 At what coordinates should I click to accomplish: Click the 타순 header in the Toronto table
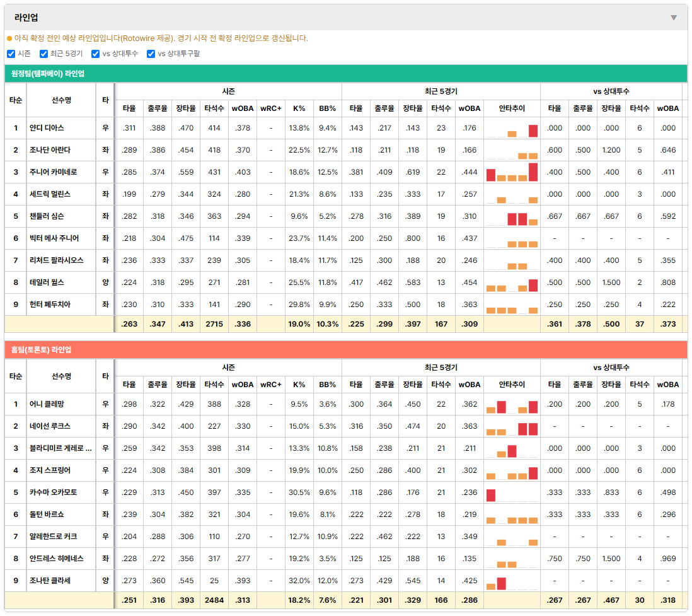[x=16, y=376]
